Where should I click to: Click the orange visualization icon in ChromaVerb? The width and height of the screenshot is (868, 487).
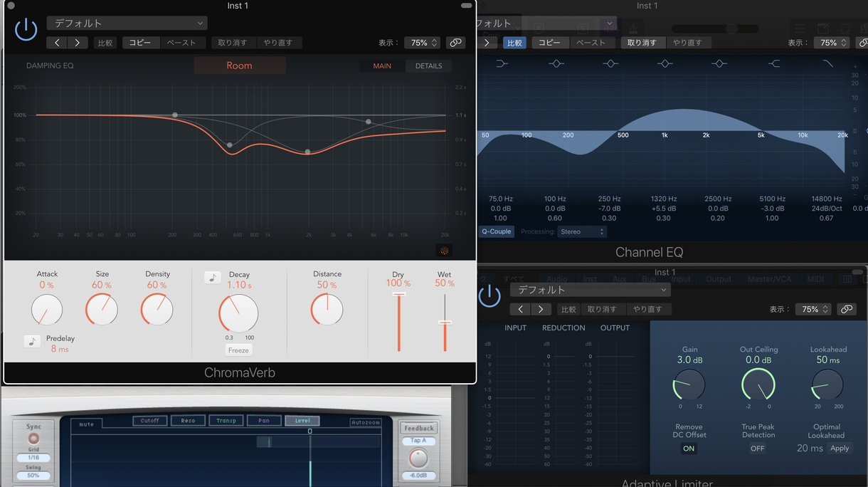(x=445, y=251)
